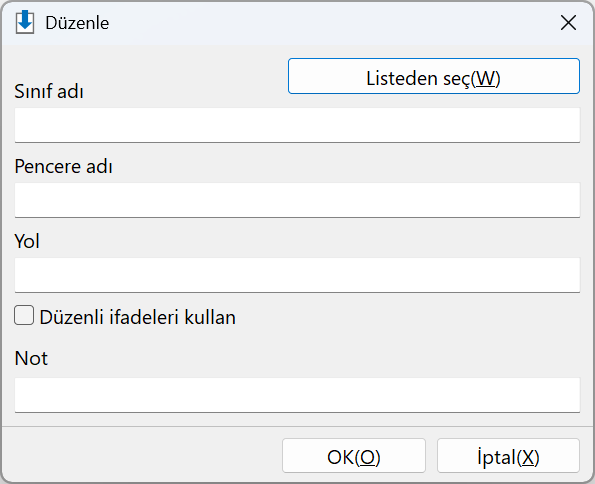The width and height of the screenshot is (595, 484).
Task: Click the Yol label
Action: click(x=27, y=241)
